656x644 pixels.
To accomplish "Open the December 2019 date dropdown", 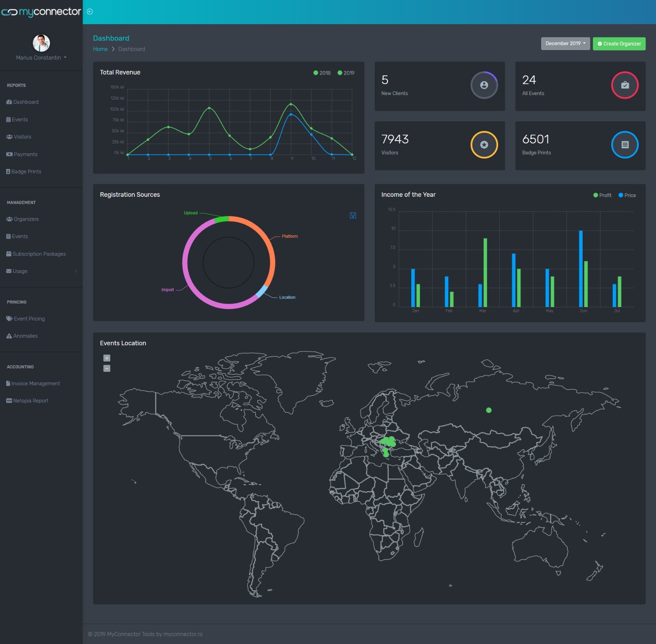I will 565,43.
